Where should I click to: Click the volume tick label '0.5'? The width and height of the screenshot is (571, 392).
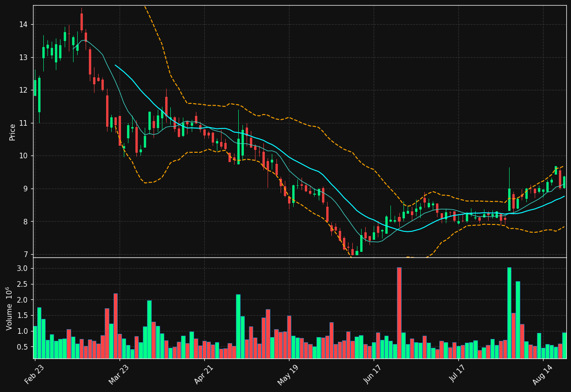tap(23, 347)
